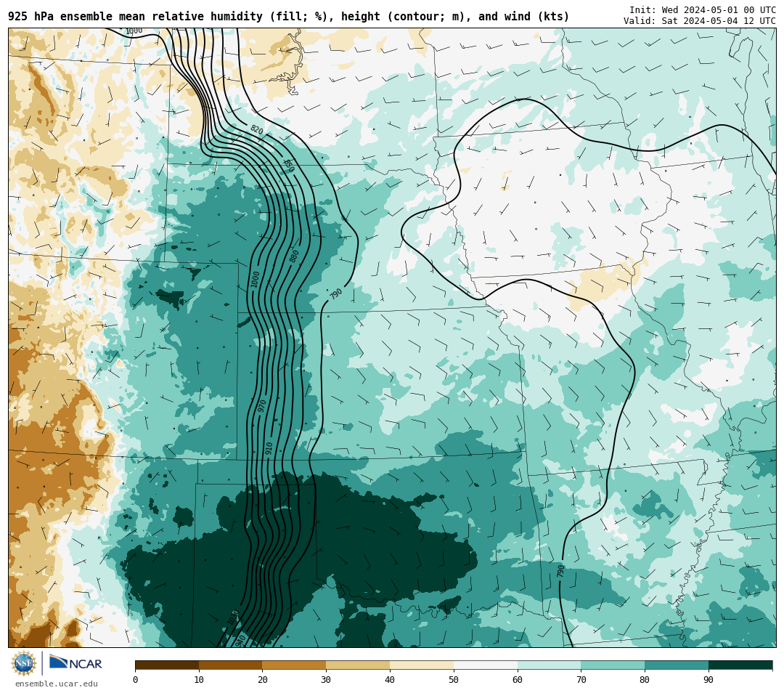784x693 pixels.
Task: Click the "910" height contour label
Action: pos(269,448)
